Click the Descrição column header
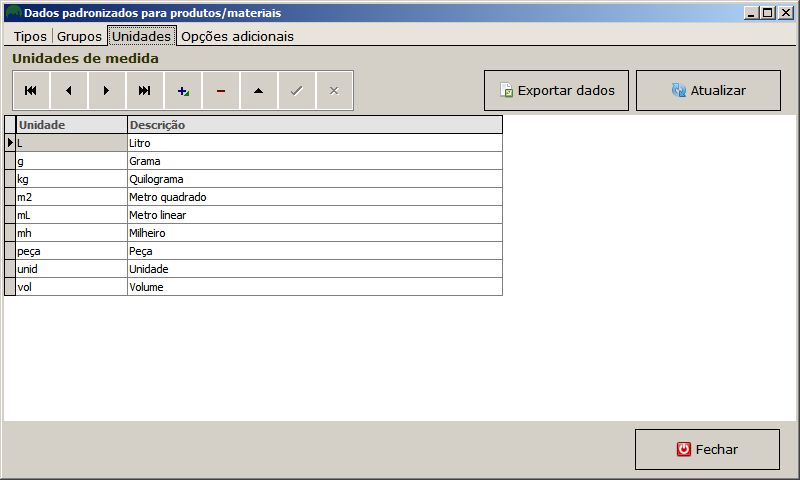Screen dimensions: 800x480 coord(315,124)
